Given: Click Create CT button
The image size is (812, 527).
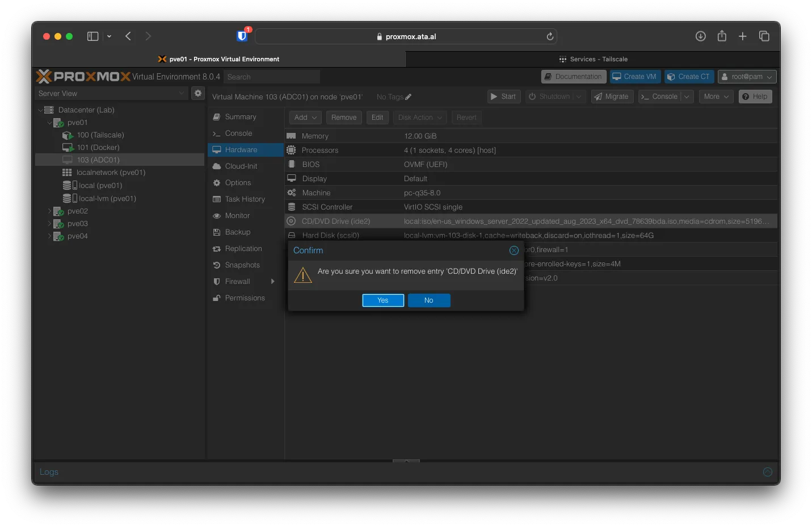Looking at the screenshot, I should 689,77.
